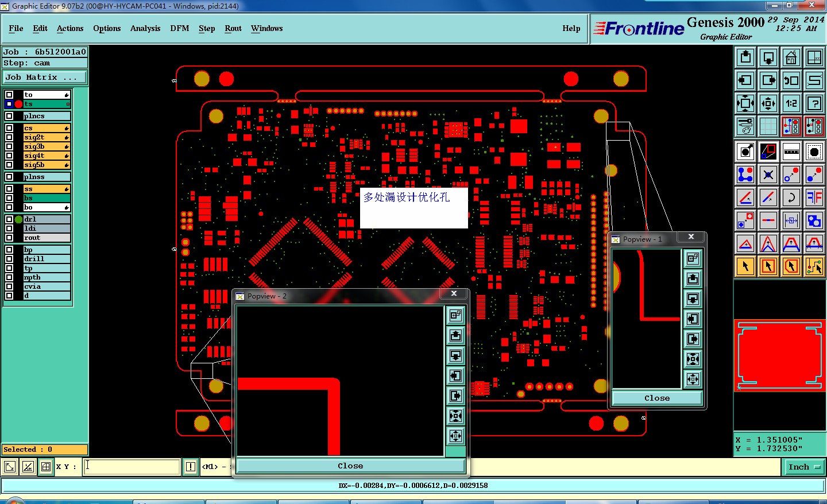
Task: Click the zoom in arrows icon in main toolbar
Action: coord(745,103)
